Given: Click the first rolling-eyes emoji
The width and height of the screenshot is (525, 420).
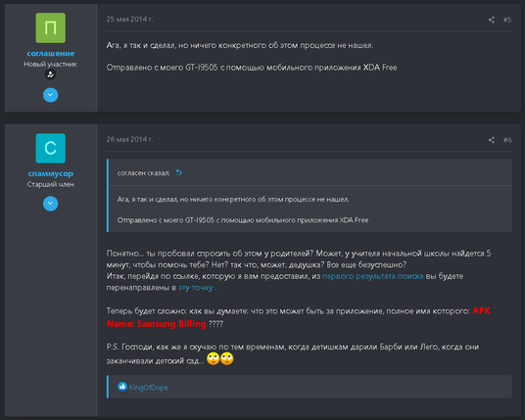Looking at the screenshot, I should point(214,358).
